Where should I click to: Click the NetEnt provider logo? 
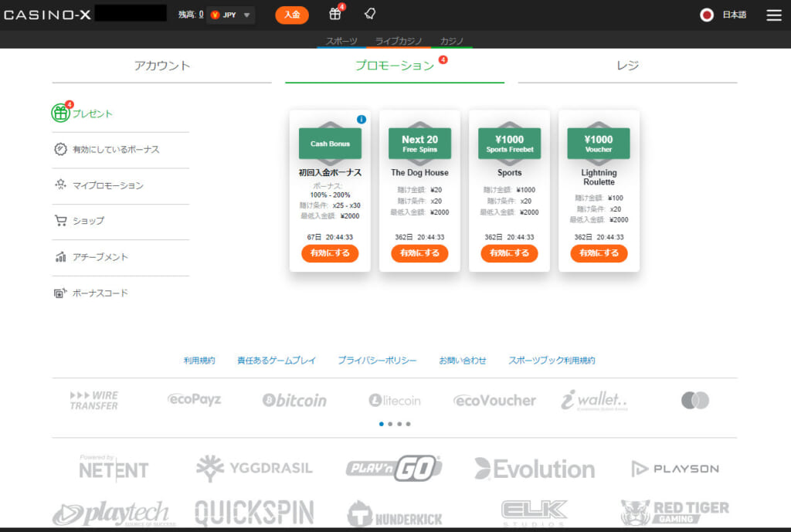pyautogui.click(x=114, y=468)
